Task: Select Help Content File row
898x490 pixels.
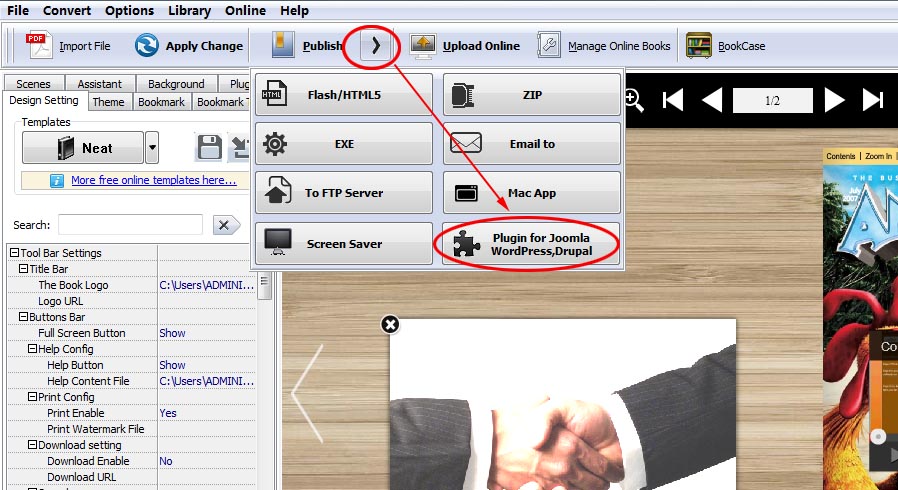Action: point(132,381)
